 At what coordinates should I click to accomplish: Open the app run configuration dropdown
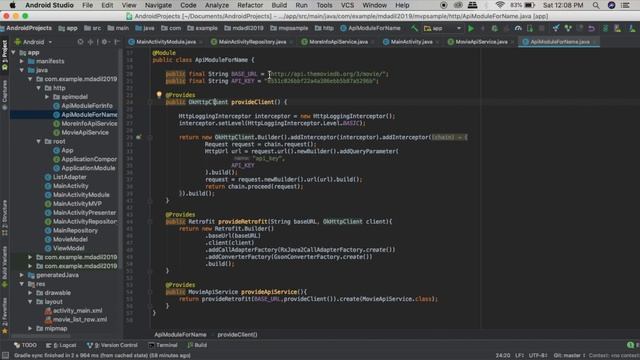[x=442, y=29]
